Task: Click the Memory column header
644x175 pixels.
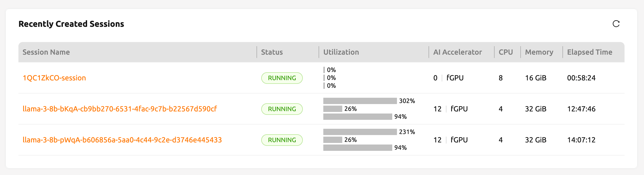Action: pos(539,52)
